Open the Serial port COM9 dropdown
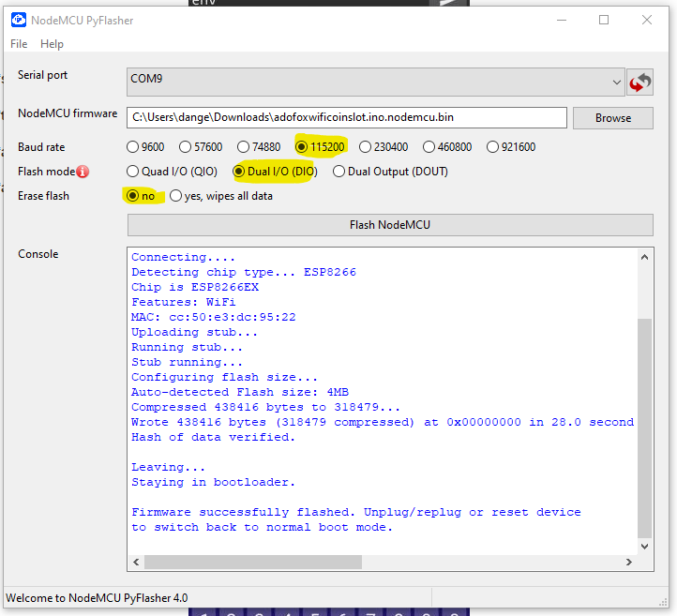Screen dimensions: 677x616 (376, 82)
